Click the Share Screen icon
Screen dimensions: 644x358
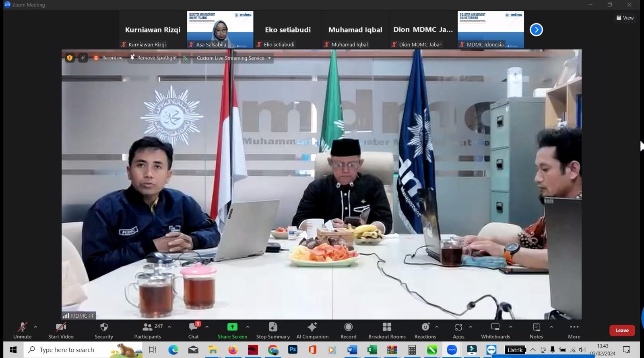[x=232, y=327]
